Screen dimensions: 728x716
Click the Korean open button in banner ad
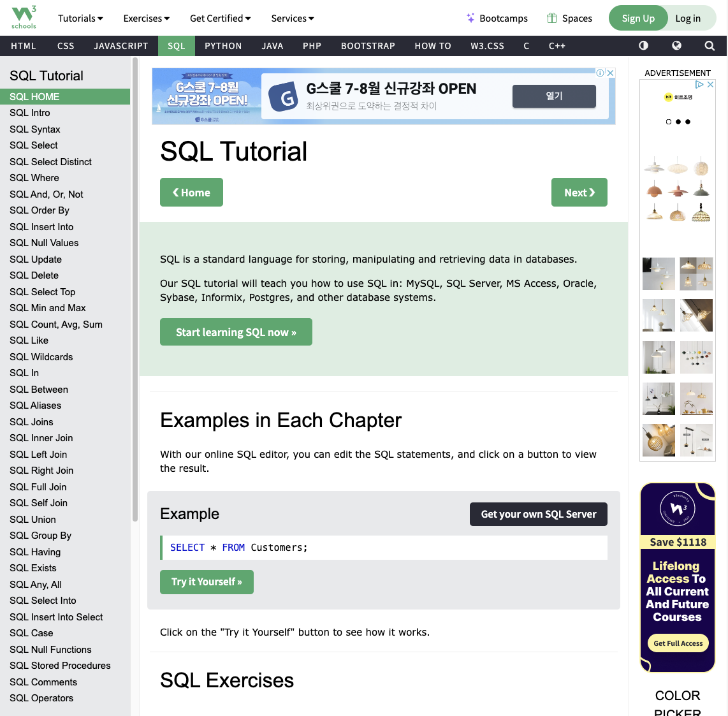(x=554, y=96)
